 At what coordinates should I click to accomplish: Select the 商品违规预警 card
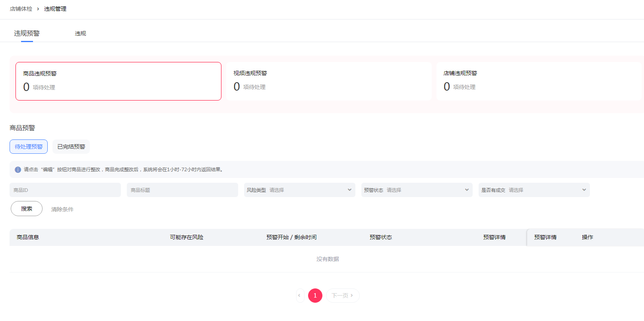118,81
